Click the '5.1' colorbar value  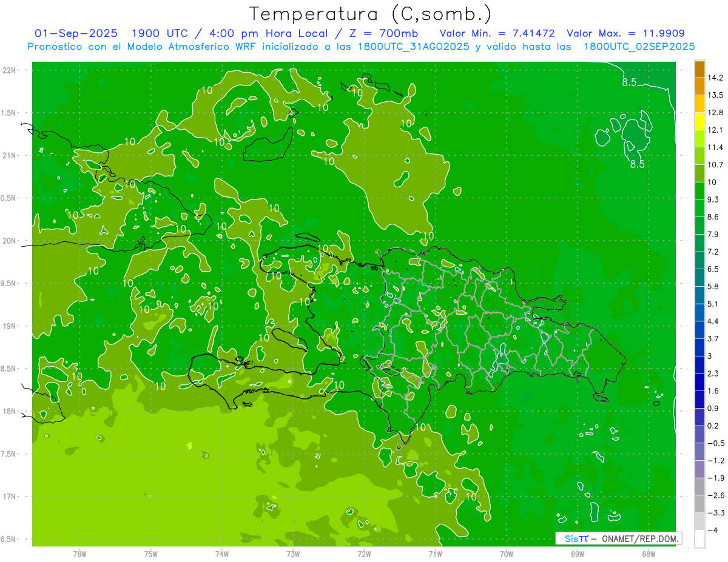pos(713,304)
